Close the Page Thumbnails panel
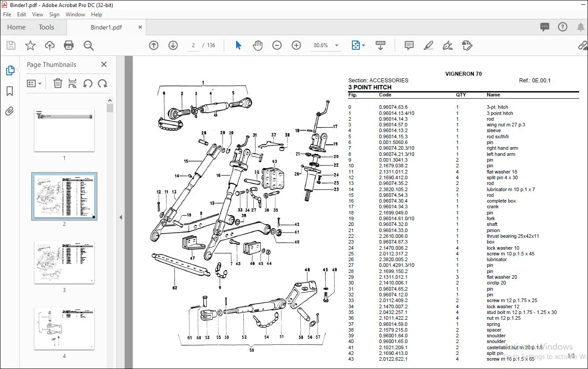588x369 pixels. click(104, 64)
